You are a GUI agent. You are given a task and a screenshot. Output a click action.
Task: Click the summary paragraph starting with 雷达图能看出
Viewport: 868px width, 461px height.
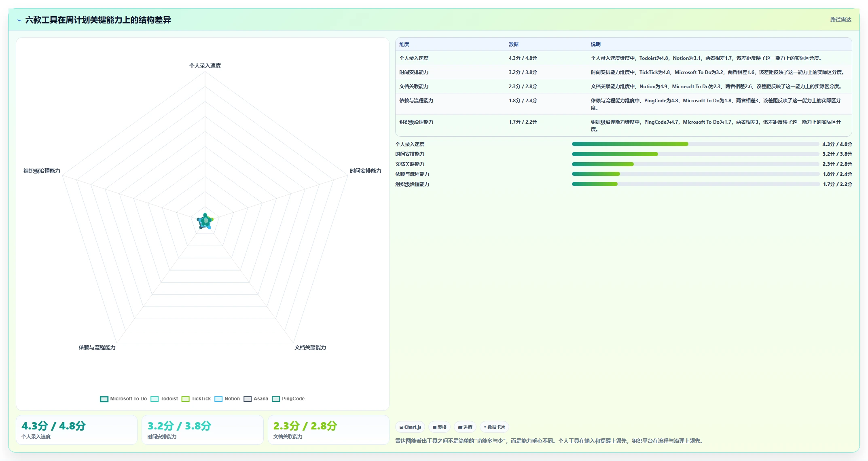pos(550,441)
